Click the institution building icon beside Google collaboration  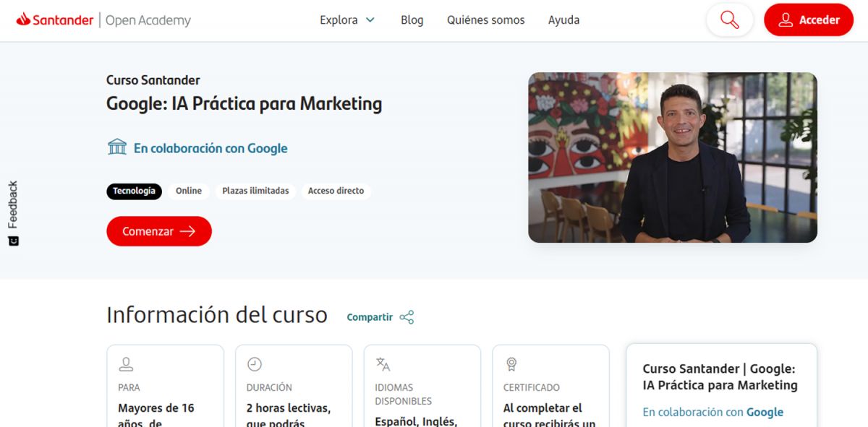pyautogui.click(x=117, y=147)
